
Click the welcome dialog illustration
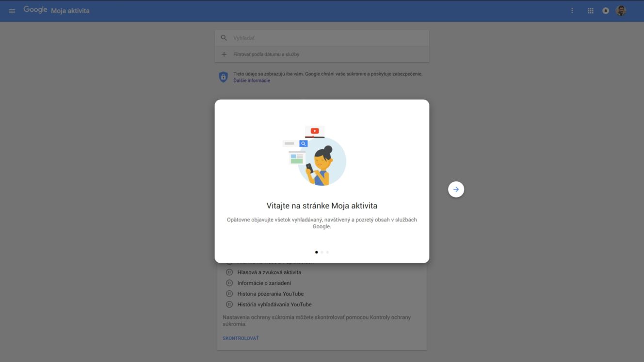(314, 156)
